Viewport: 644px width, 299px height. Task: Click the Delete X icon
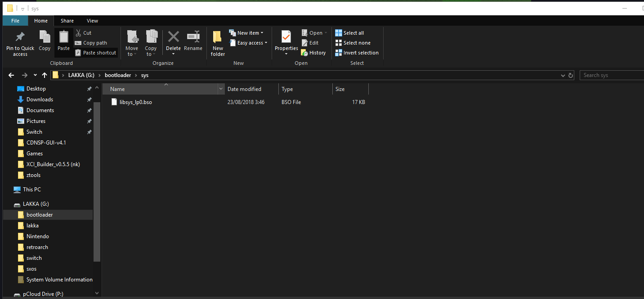point(174,36)
